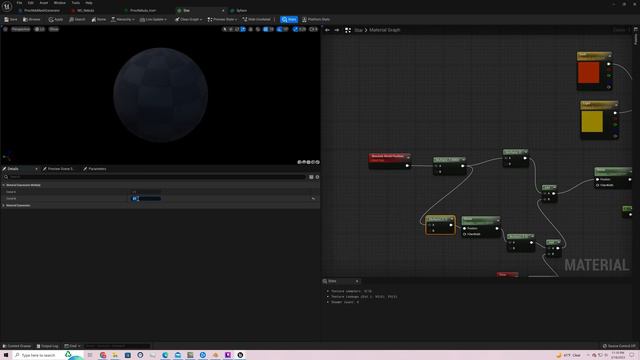Viewport: 640px width, 360px height.
Task: Click the graph breadcrumb grid icon
Action: [348, 30]
